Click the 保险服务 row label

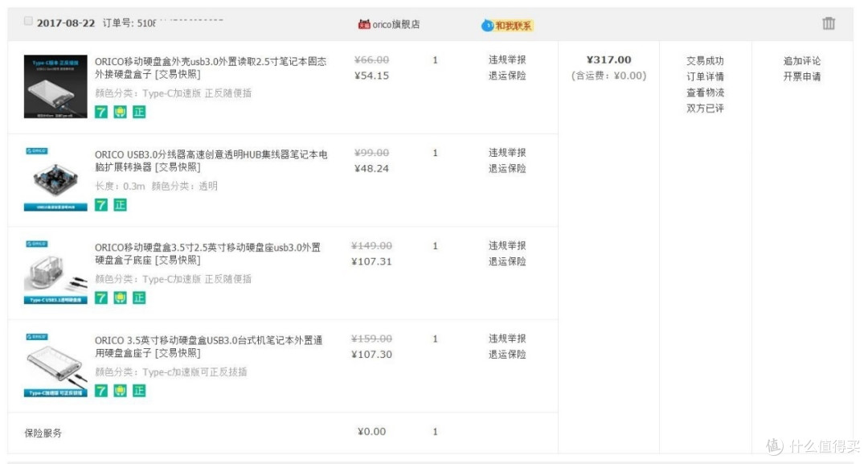pos(43,433)
